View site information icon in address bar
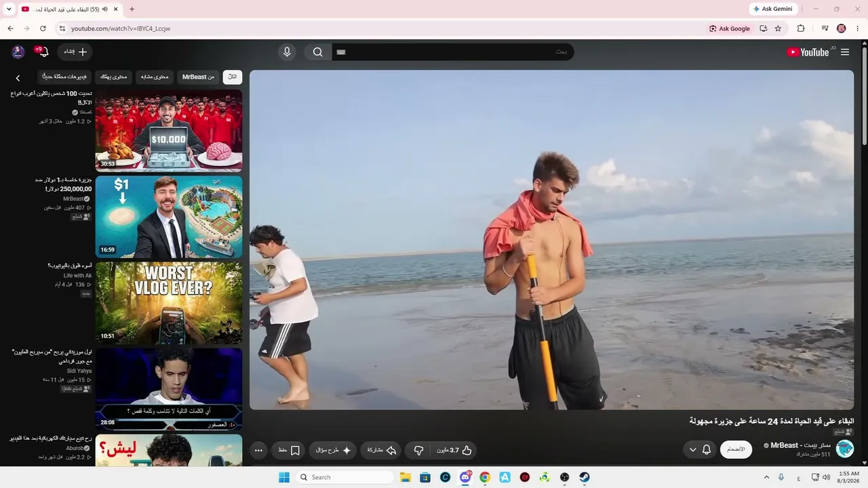 62,28
